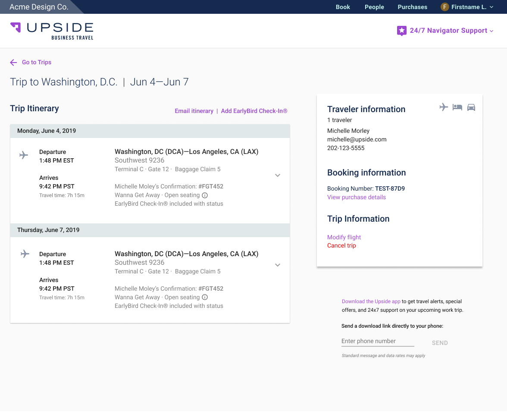Focus the Enter phone number field

coord(378,341)
